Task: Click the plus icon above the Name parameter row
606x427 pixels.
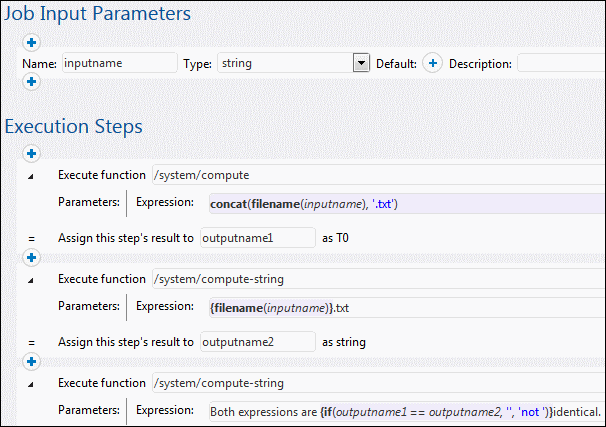Action: [31, 43]
